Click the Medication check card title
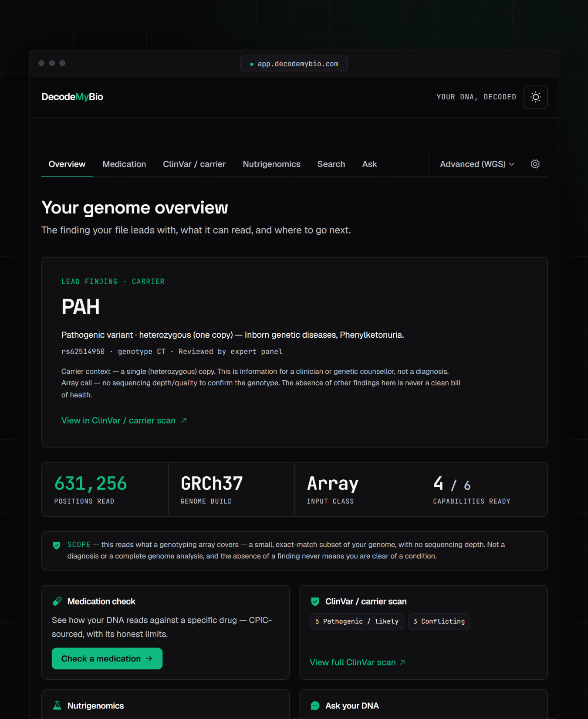 [x=101, y=601]
